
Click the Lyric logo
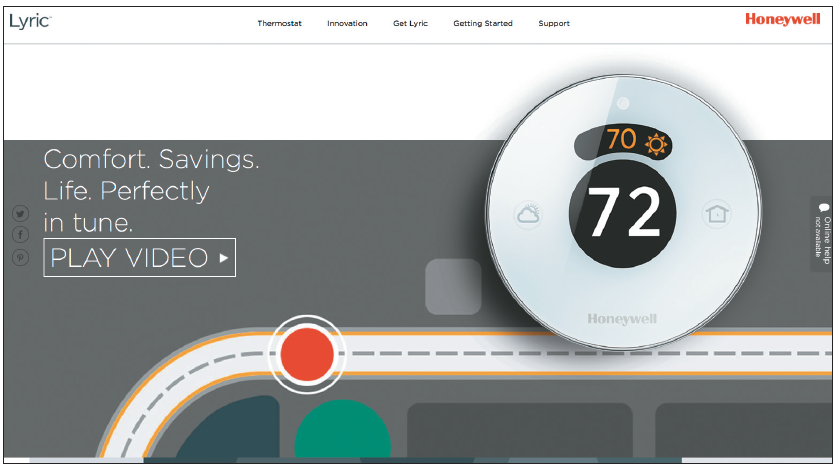click(x=30, y=21)
